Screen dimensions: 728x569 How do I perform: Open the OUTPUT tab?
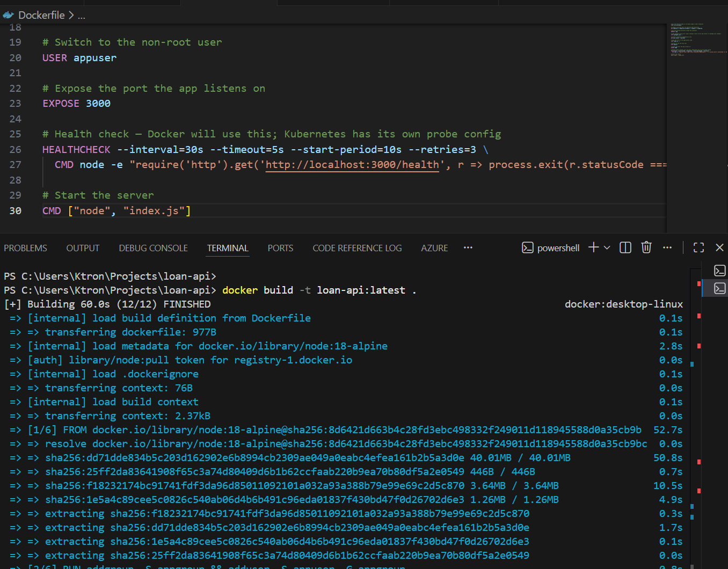[x=83, y=248]
